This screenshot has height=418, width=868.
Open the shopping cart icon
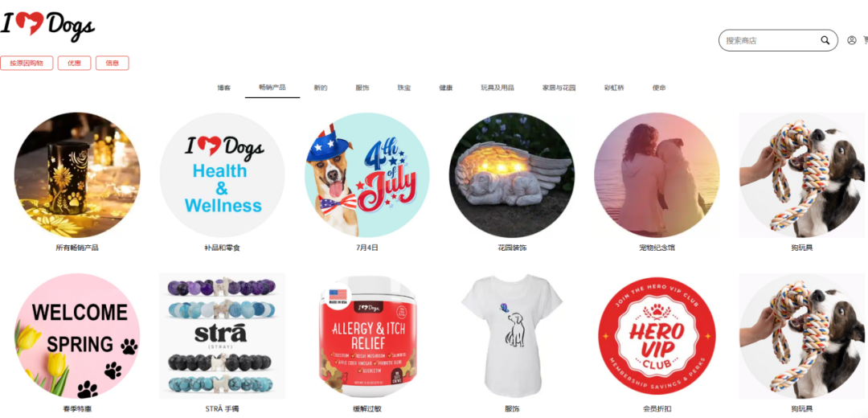[866, 40]
